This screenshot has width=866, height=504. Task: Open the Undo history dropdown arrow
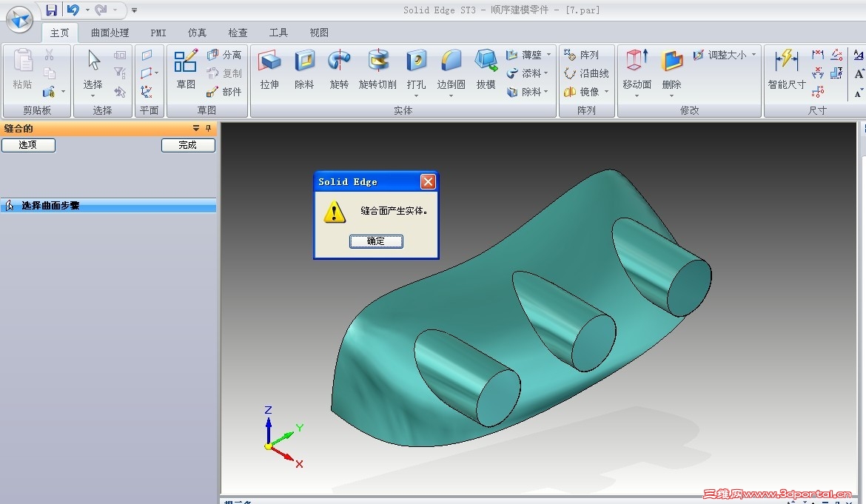tap(87, 10)
